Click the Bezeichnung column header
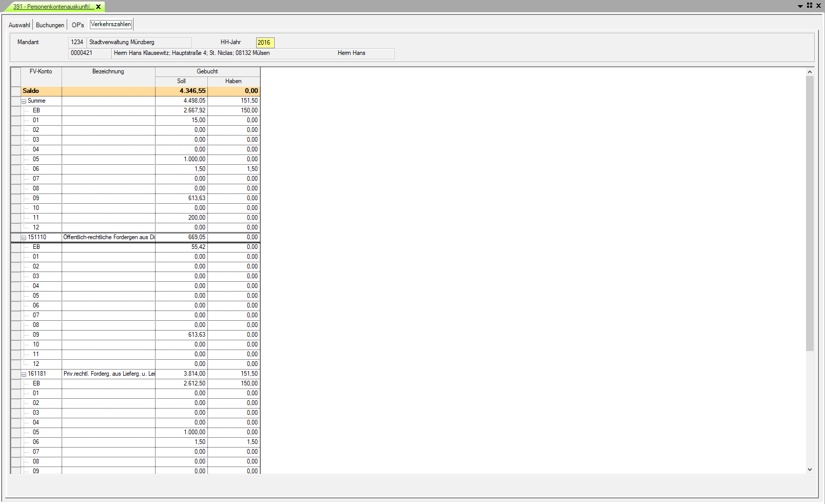Viewport: 825px width, 504px height. click(108, 71)
